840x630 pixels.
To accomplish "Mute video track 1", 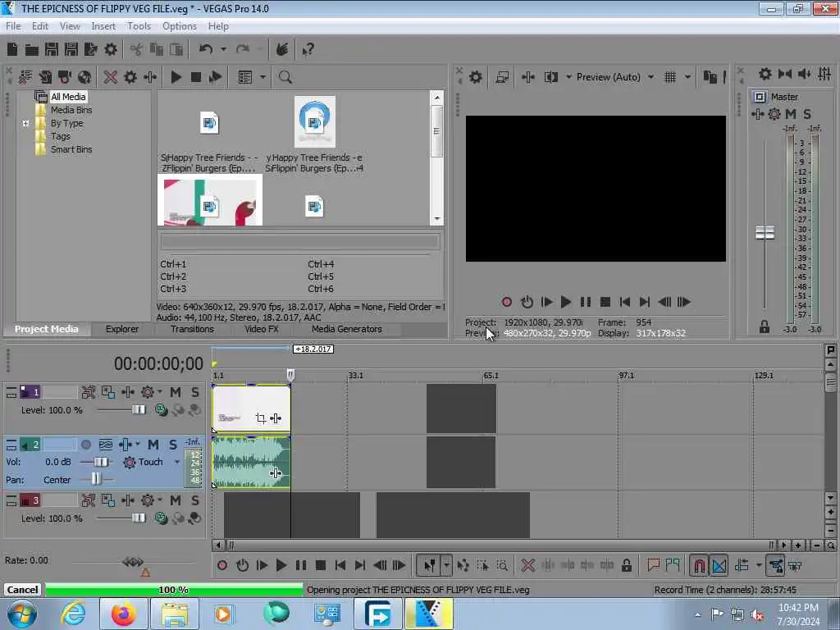I will tap(176, 392).
